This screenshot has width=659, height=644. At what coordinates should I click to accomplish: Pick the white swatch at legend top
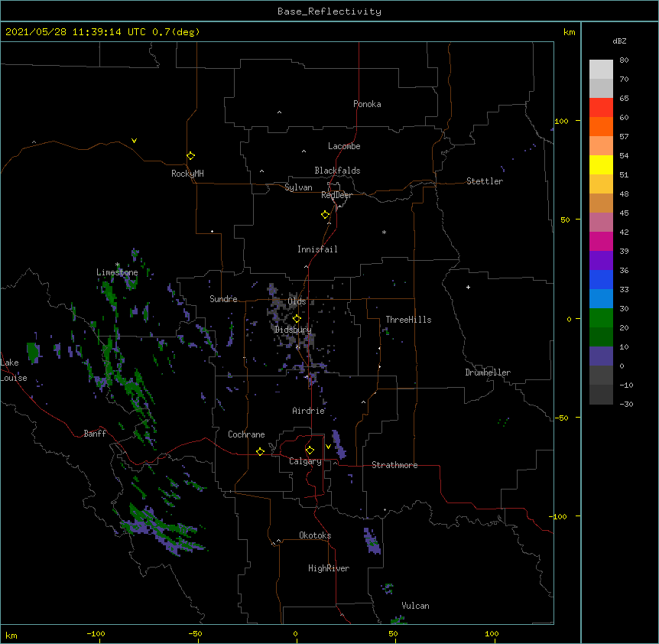[601, 70]
